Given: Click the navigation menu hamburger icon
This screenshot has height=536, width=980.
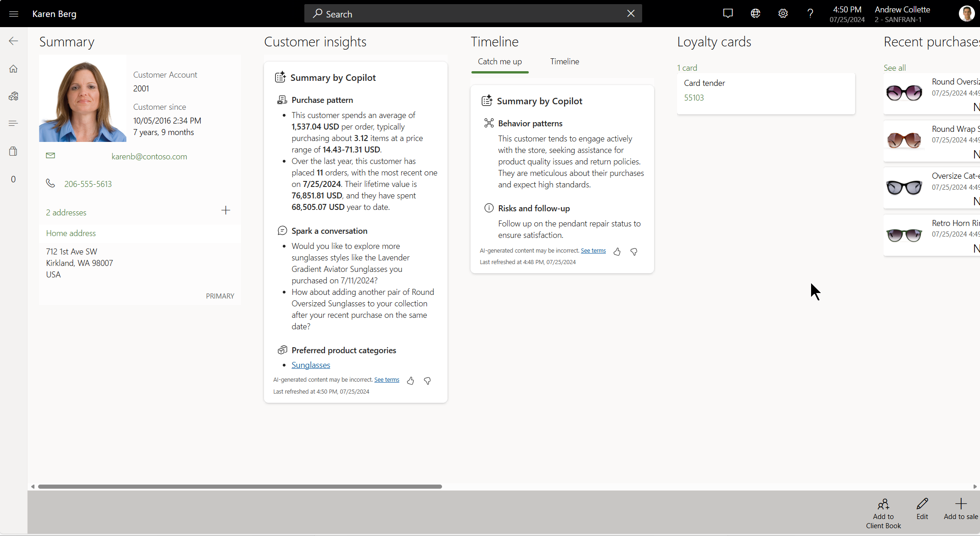Looking at the screenshot, I should (x=13, y=14).
